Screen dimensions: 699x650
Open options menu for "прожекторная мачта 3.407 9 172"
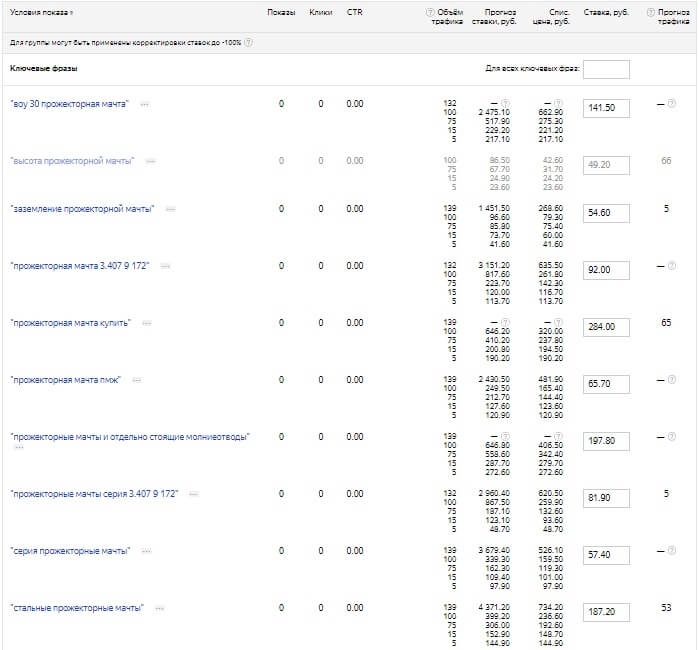point(165,267)
